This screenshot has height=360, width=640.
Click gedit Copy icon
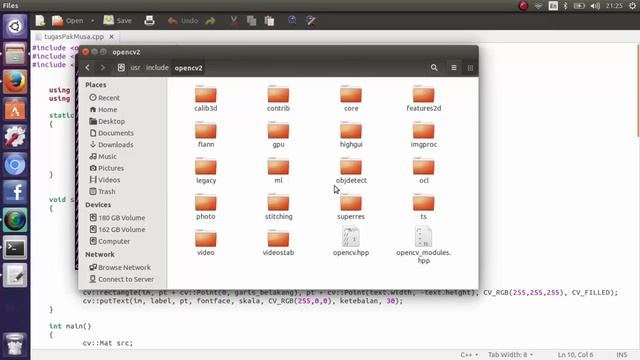[x=251, y=20]
